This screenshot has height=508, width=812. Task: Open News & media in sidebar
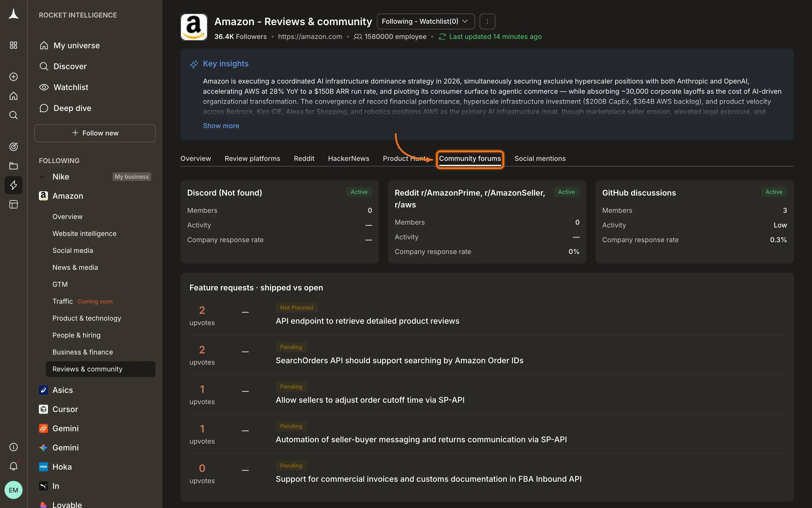(75, 268)
